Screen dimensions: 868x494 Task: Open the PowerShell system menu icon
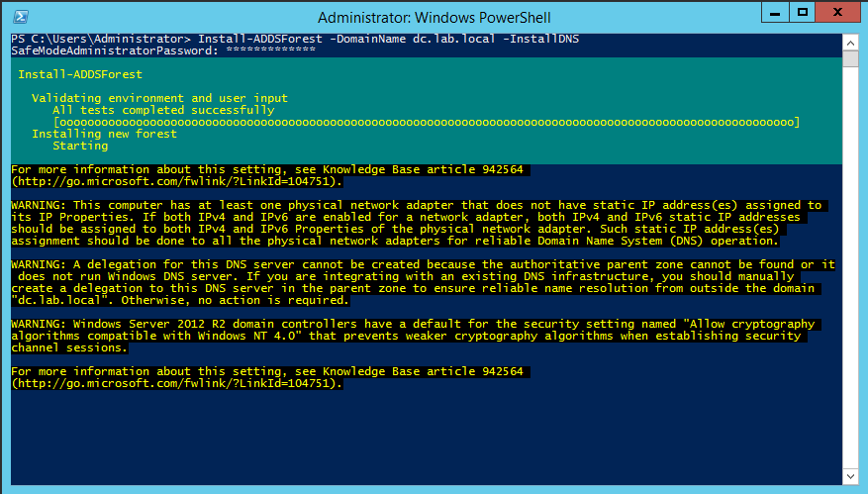18,17
